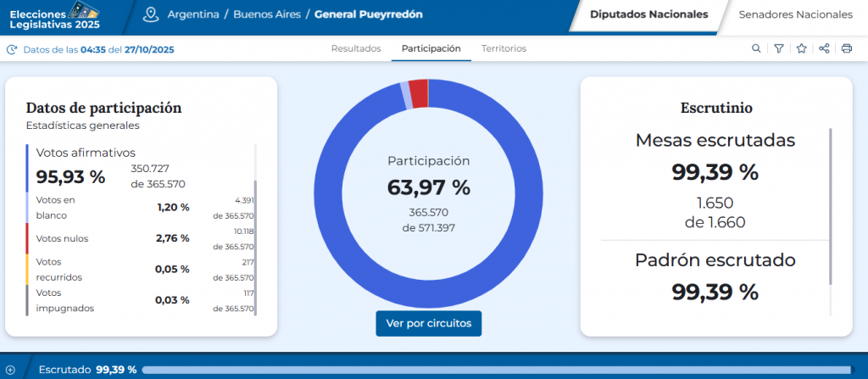Open the Territorios tab
This screenshot has width=868, height=379.
(504, 48)
